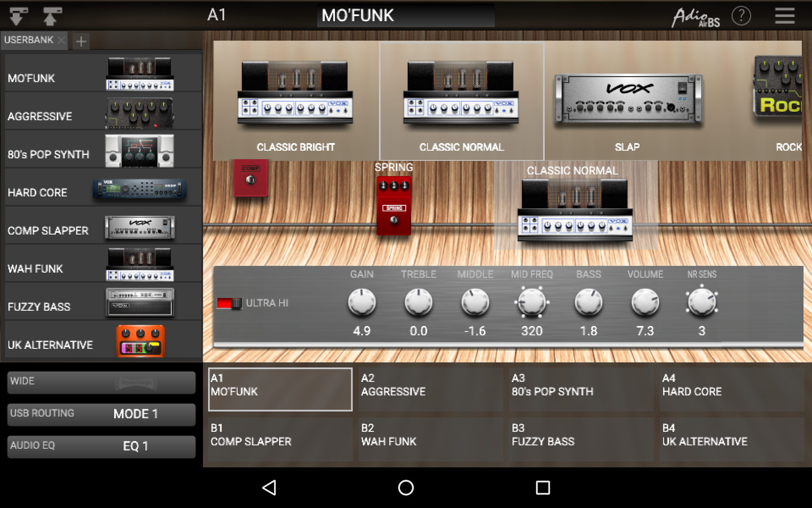Pick FUZZY BASS preset from the list
Viewport: 812px width, 508px height.
[101, 302]
